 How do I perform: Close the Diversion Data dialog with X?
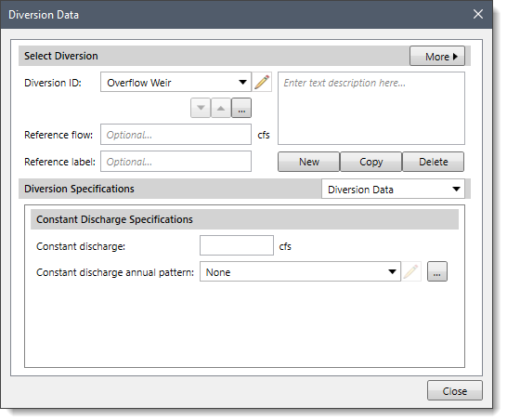[x=478, y=14]
